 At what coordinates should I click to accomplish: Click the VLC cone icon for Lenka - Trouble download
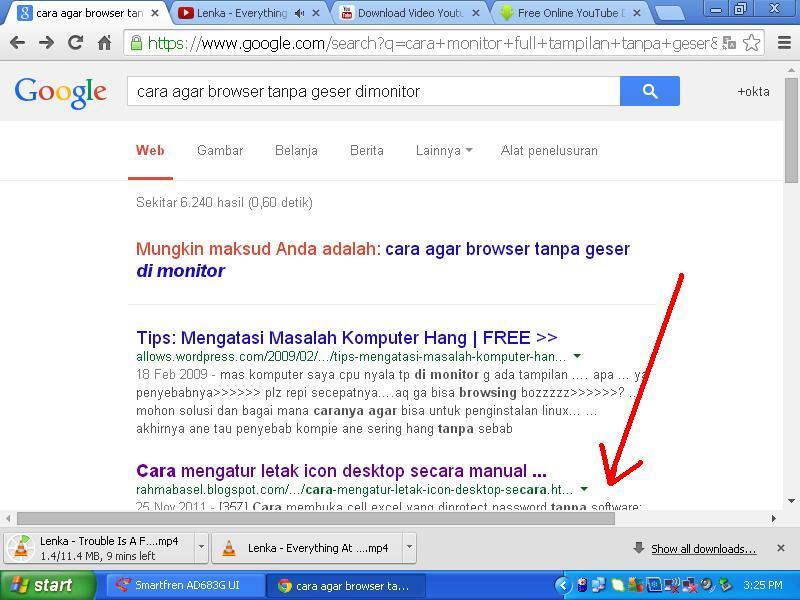20,548
